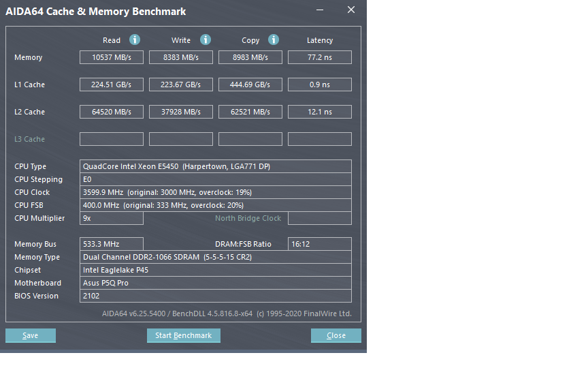Minimize the AIDA64 benchmark window
This screenshot has height=368, width=588.
point(320,10)
